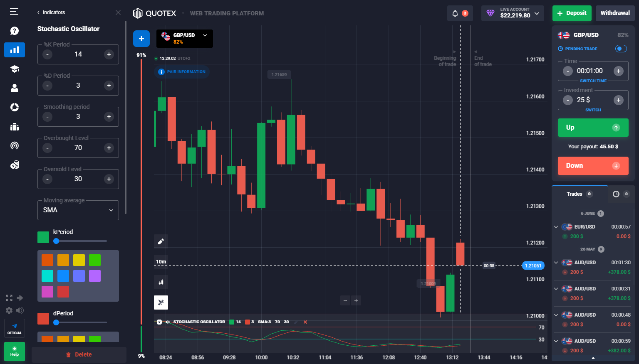Image resolution: width=639 pixels, height=364 pixels.
Task: Increase the Smoothing period value
Action: (x=109, y=117)
